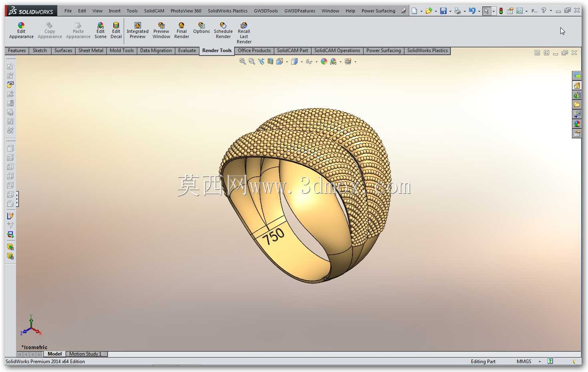Open render Options

coord(201,28)
